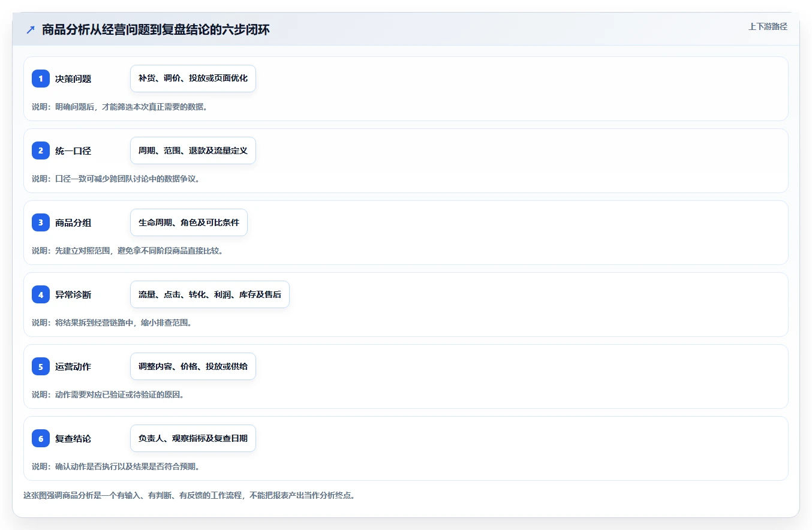Click the 上下游路径 label at top right
This screenshot has height=530, width=812.
coord(768,26)
